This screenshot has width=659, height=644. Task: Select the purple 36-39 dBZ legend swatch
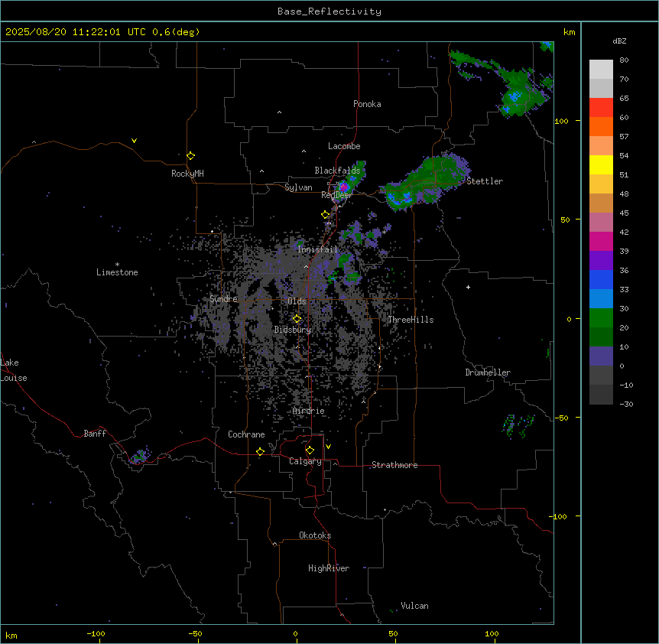[601, 260]
